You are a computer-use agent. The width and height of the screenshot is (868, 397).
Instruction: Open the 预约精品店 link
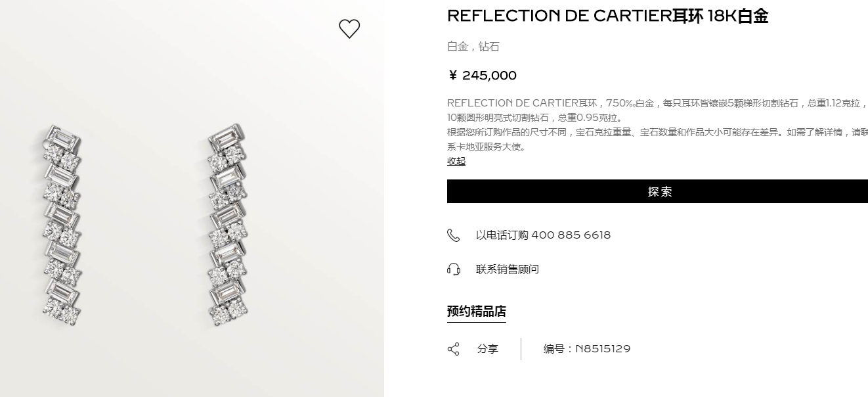pos(476,312)
